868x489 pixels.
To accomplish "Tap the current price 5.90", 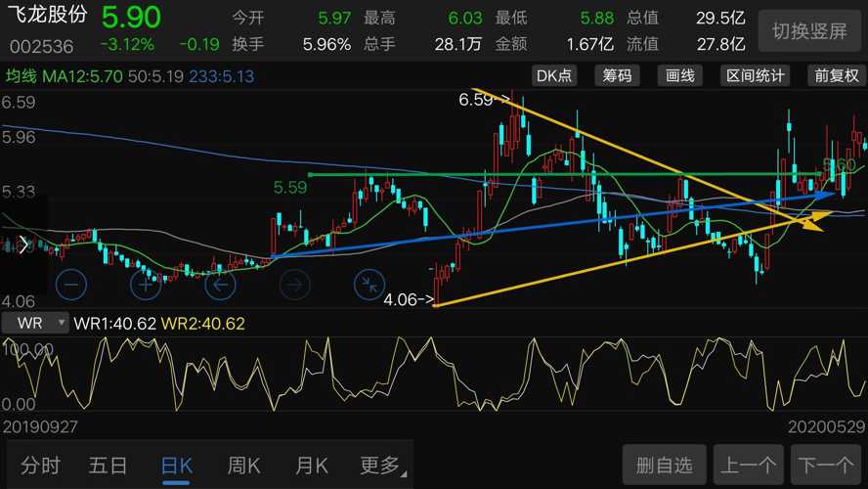I will point(131,18).
